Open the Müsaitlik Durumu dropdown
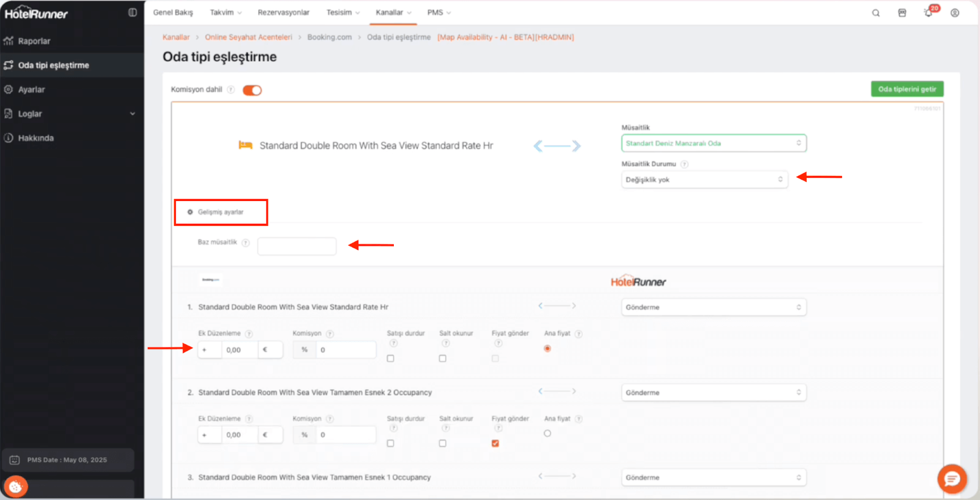The width and height of the screenshot is (980, 500). pos(704,180)
